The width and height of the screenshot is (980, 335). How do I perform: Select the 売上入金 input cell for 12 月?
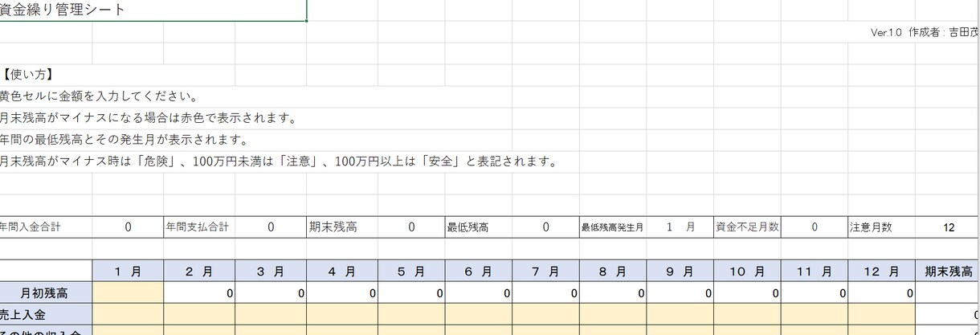coord(881,314)
